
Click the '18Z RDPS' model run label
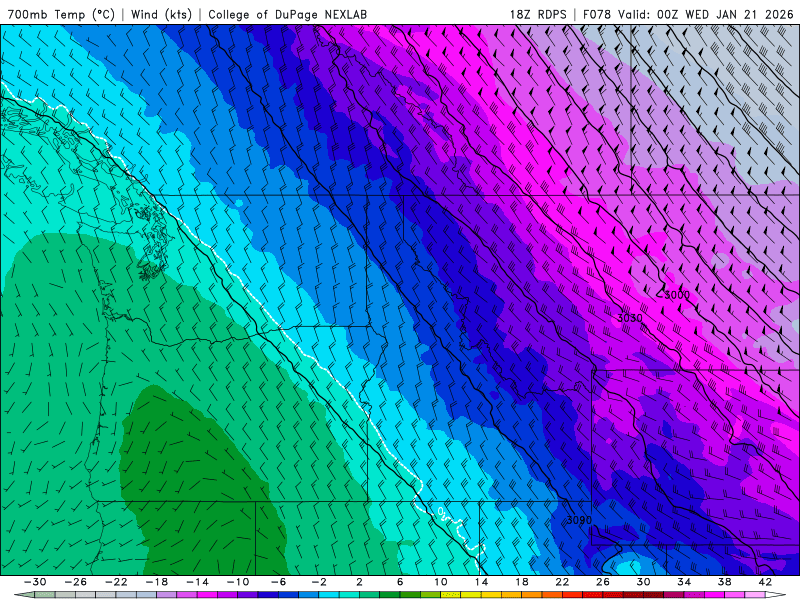(538, 14)
